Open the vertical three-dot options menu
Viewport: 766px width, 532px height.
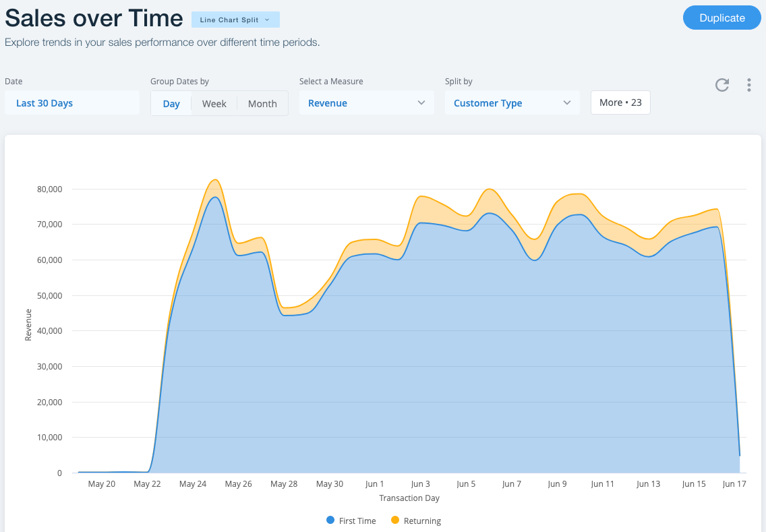click(x=748, y=85)
